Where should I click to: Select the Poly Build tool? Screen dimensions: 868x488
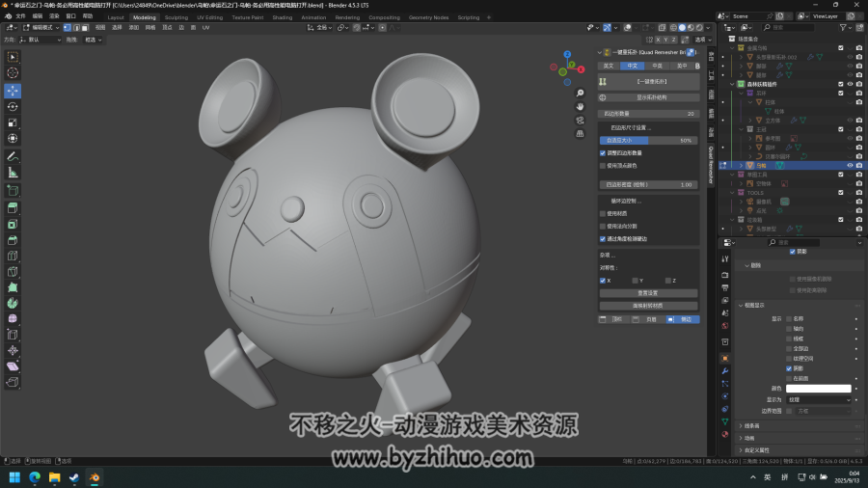[x=13, y=287]
